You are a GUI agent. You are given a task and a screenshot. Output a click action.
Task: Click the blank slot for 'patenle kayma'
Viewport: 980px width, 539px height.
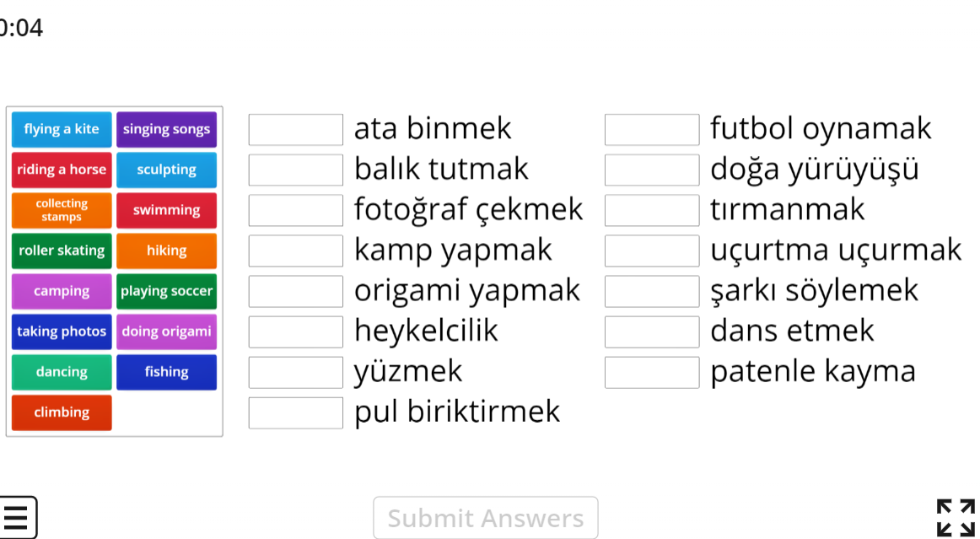652,373
